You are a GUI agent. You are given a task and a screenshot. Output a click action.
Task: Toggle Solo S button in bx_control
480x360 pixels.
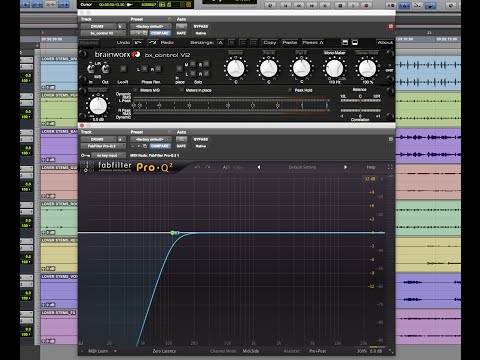click(x=207, y=64)
